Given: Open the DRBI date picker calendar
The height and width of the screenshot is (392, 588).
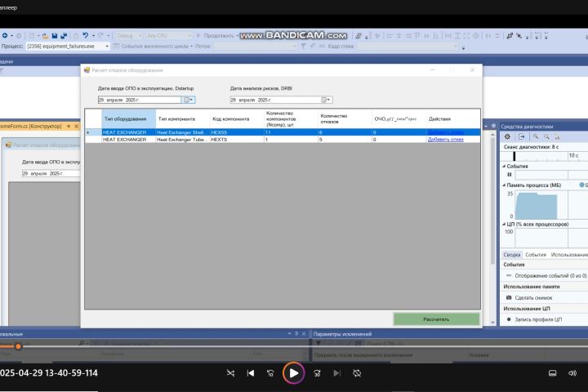Looking at the screenshot, I should click(326, 100).
